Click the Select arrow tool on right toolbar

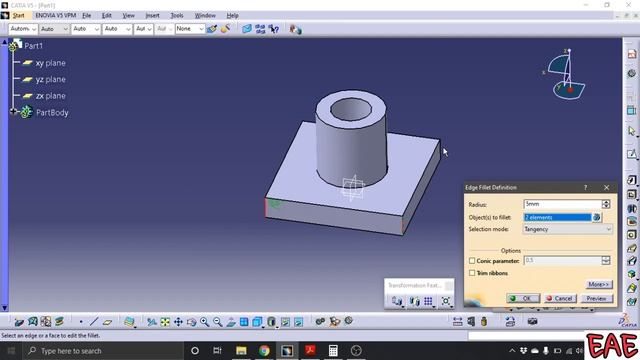tap(632, 131)
